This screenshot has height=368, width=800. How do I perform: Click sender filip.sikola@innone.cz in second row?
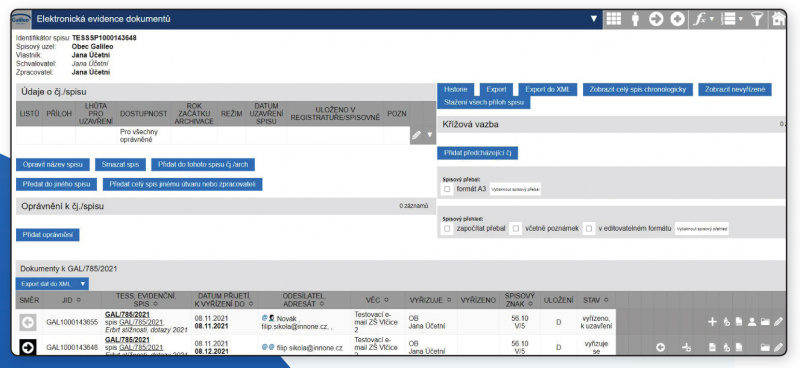310,347
